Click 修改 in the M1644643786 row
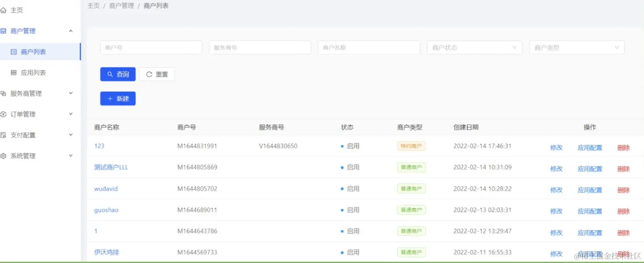644x263 pixels. coord(556,233)
